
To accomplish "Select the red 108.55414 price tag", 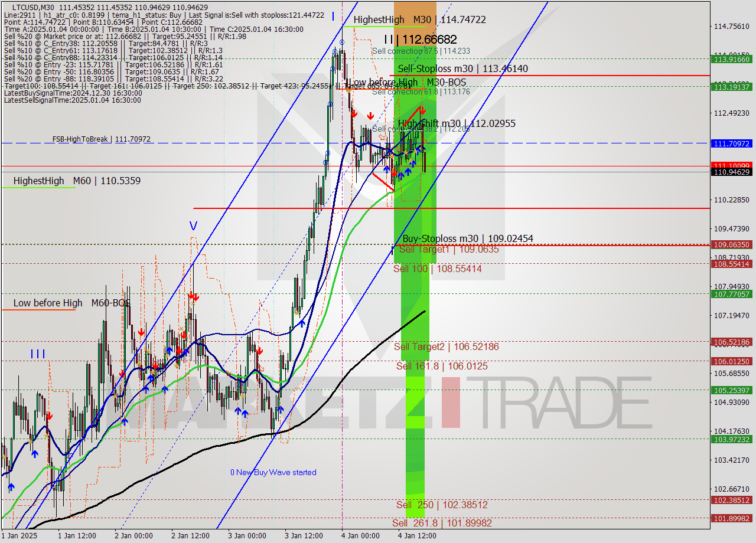I will [x=732, y=264].
